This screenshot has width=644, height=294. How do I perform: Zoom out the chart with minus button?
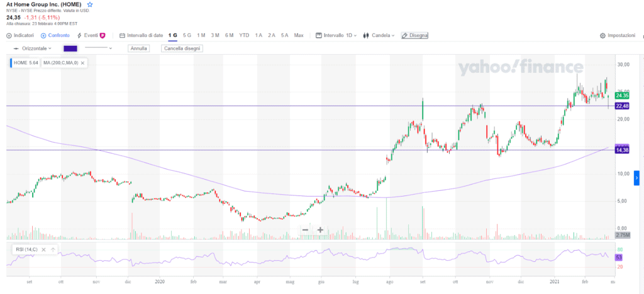coord(305,230)
